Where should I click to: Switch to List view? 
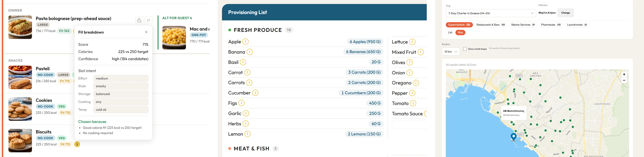[450, 33]
